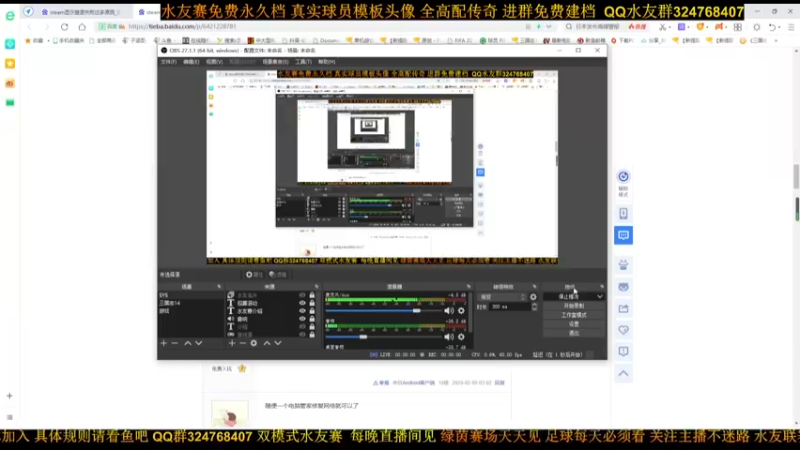Open the browser home page
Screen dimensions: 800x450
[82, 27]
